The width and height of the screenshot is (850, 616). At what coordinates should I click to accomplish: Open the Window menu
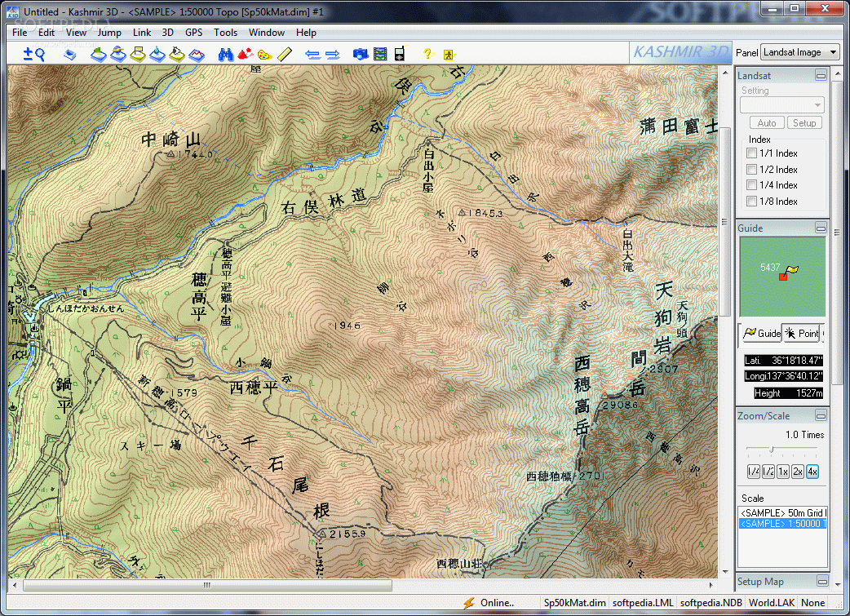click(267, 33)
